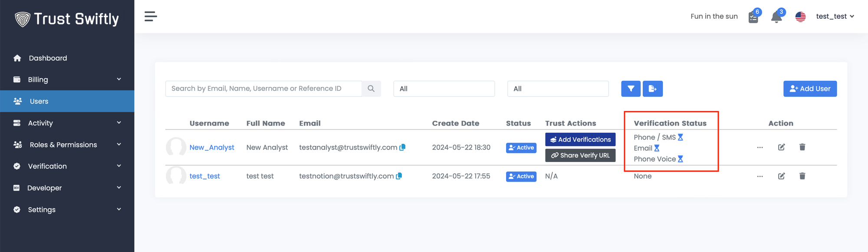Screen dimensions: 868x252
Task: Open the notifications bell icon
Action: (x=776, y=17)
